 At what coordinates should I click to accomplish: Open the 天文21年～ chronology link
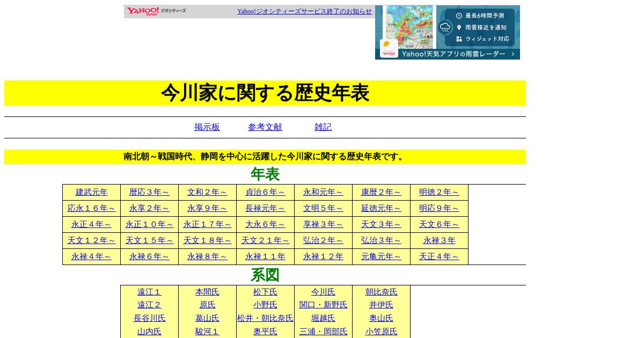point(266,240)
